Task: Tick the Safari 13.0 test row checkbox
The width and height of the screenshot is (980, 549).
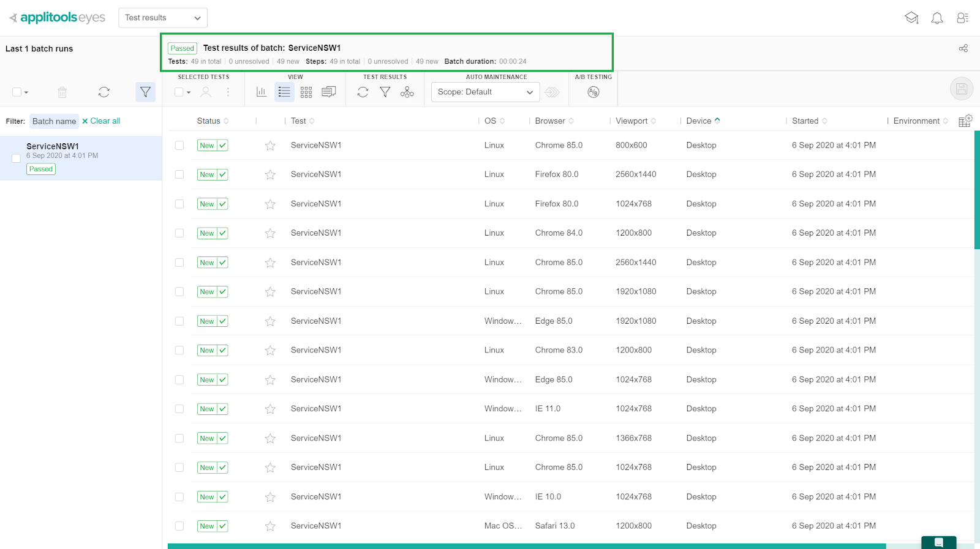Action: (x=179, y=526)
